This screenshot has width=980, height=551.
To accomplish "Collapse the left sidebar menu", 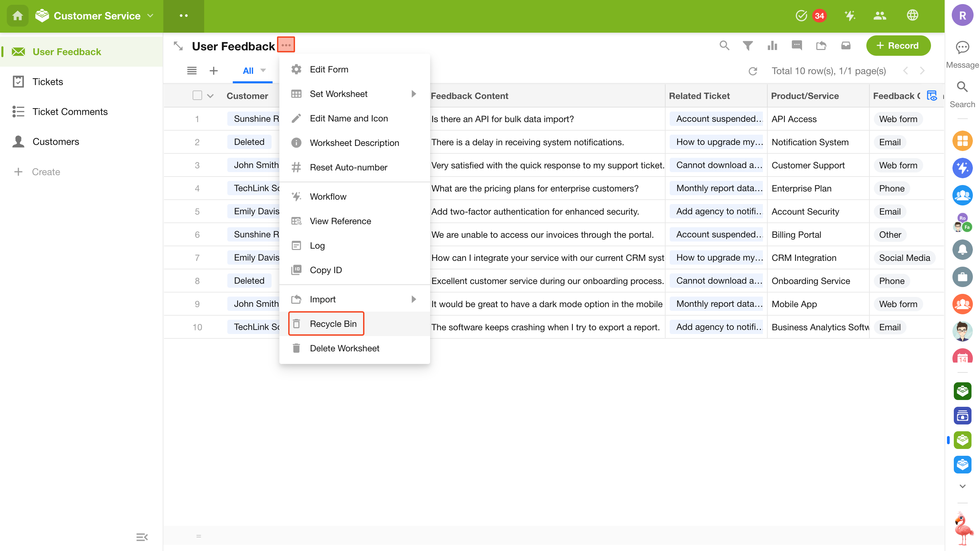I will pyautogui.click(x=142, y=537).
